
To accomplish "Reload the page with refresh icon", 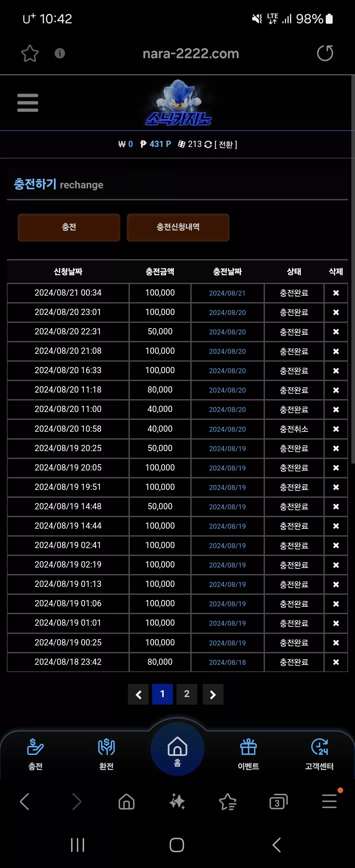I will 325,53.
